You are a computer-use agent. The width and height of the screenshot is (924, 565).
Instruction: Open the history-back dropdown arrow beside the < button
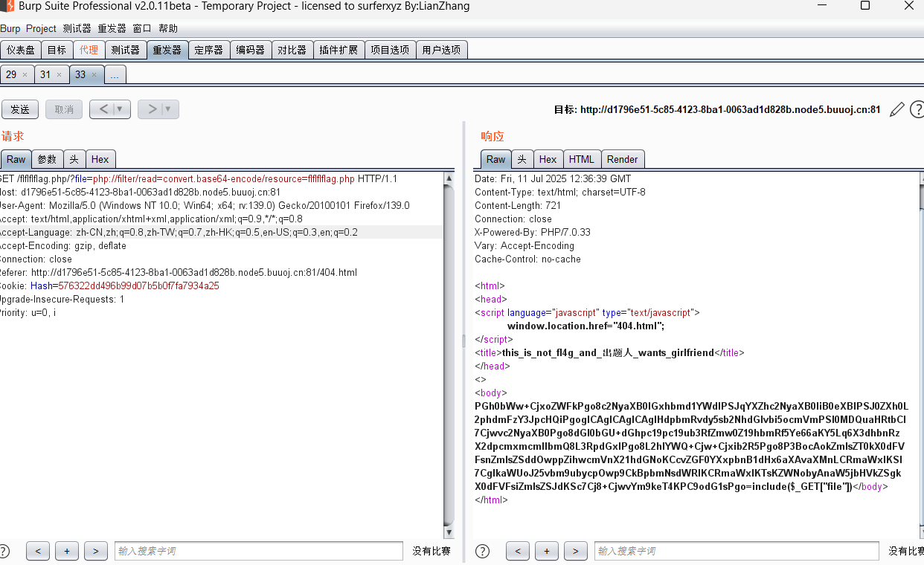[121, 109]
